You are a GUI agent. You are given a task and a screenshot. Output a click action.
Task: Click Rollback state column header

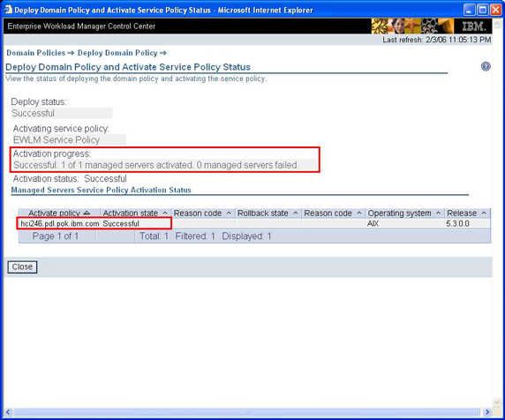(263, 213)
